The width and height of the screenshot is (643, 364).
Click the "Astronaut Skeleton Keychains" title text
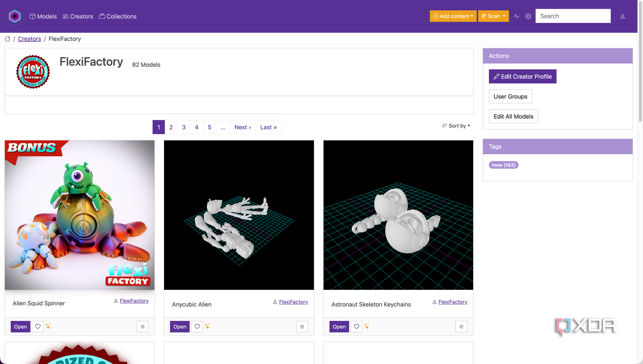(371, 304)
